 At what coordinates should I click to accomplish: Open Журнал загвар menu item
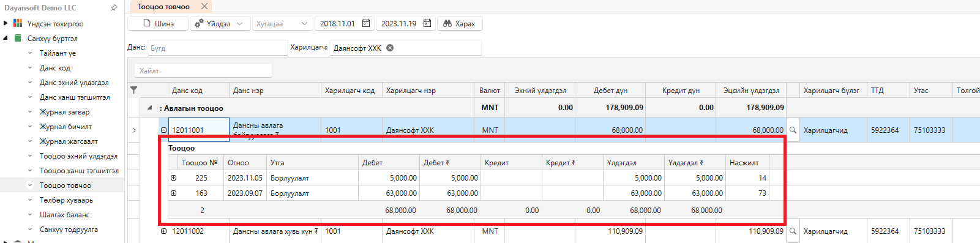[x=64, y=112]
